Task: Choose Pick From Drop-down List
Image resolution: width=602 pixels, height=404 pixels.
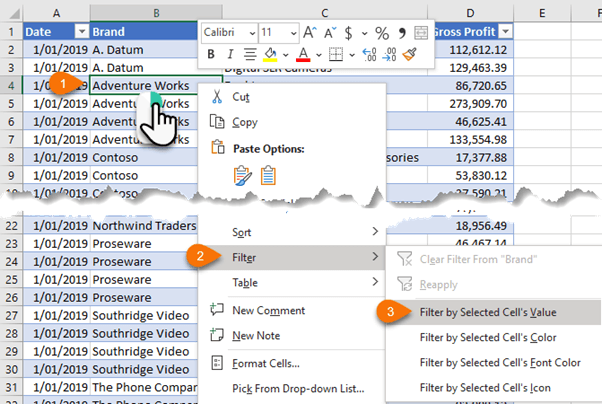Action: [x=292, y=389]
